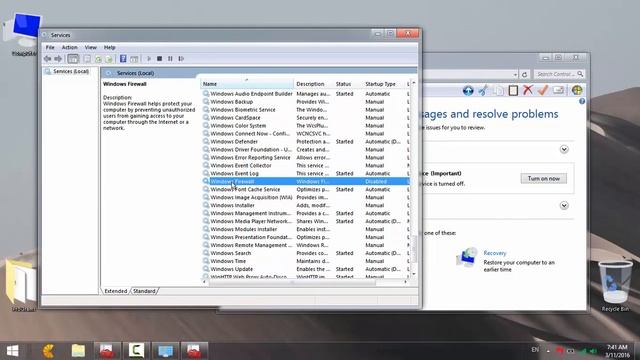
Task: Click the EN language indicator in tray
Action: click(x=535, y=350)
